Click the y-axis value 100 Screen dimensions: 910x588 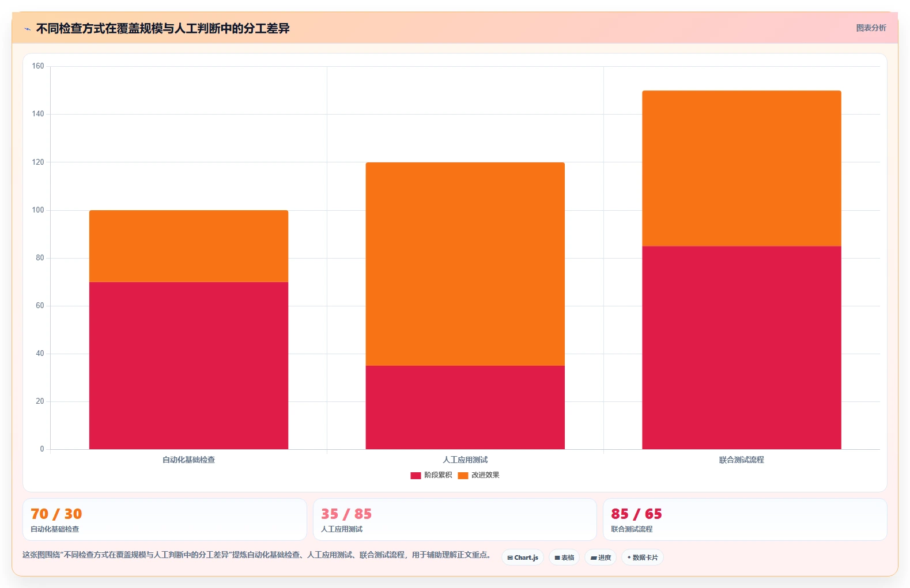pyautogui.click(x=38, y=210)
